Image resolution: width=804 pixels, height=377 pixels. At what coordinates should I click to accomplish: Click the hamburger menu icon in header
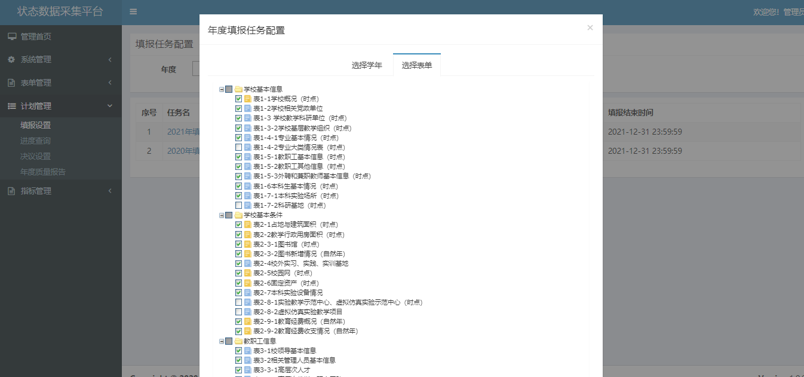tap(133, 12)
